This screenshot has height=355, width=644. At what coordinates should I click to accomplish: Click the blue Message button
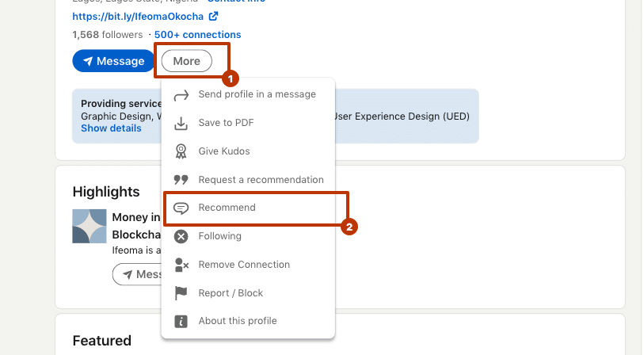(x=114, y=61)
